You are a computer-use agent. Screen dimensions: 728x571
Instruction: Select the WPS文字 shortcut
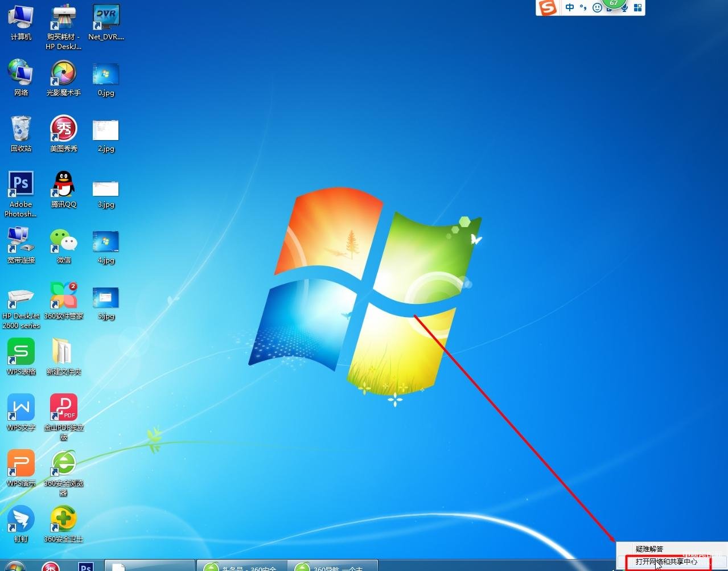(x=21, y=413)
